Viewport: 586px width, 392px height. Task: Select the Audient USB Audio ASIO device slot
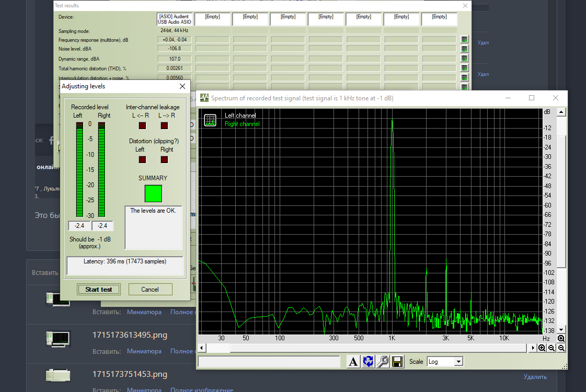tap(175, 19)
